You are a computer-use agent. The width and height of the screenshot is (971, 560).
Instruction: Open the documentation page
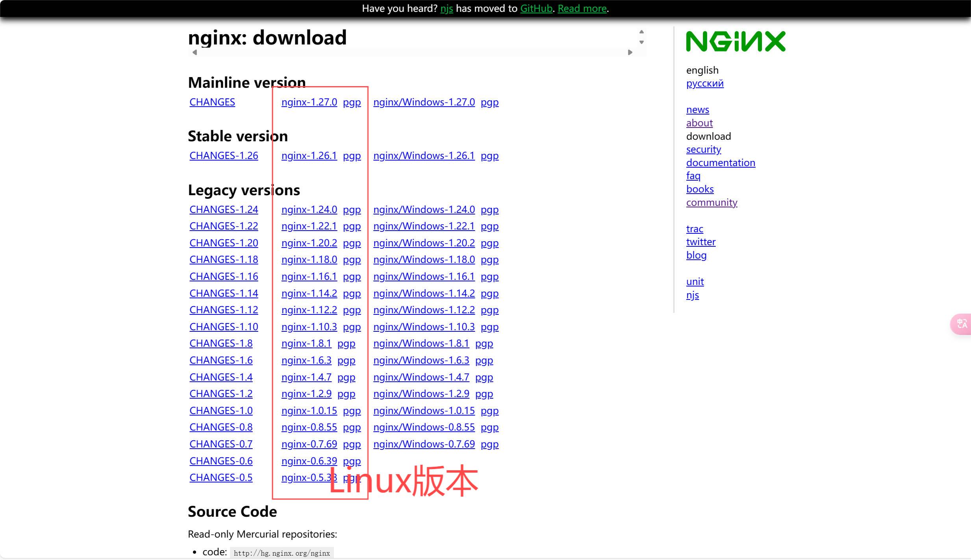[721, 163]
